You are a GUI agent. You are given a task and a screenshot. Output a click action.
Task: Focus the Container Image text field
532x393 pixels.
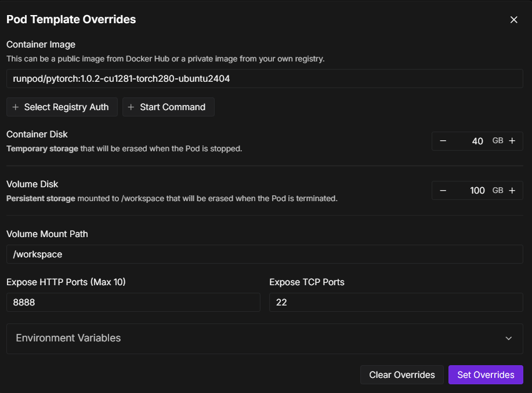[265, 79]
